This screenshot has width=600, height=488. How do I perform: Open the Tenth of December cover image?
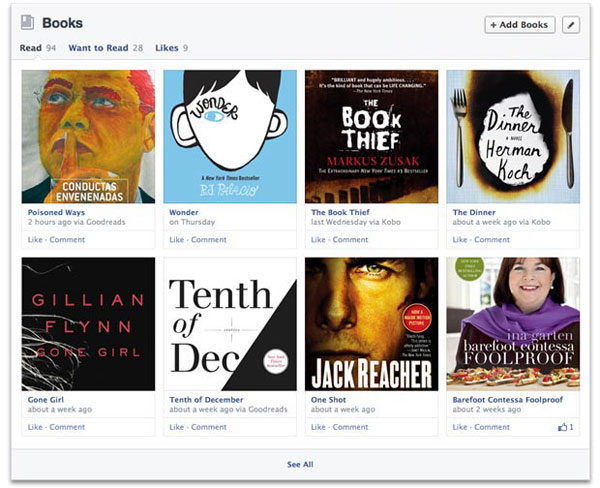230,324
